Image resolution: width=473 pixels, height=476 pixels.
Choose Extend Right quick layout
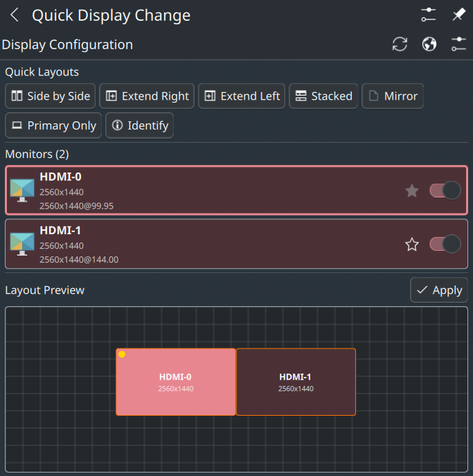coord(147,96)
